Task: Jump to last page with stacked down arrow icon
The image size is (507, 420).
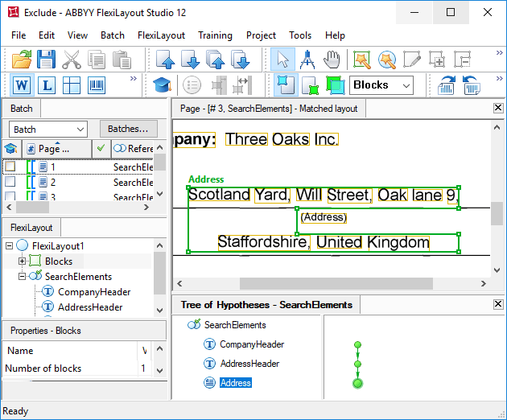Action: click(x=241, y=60)
